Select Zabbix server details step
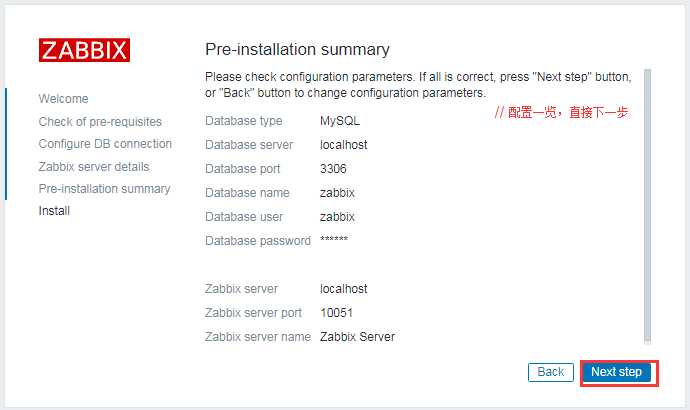 point(94,167)
